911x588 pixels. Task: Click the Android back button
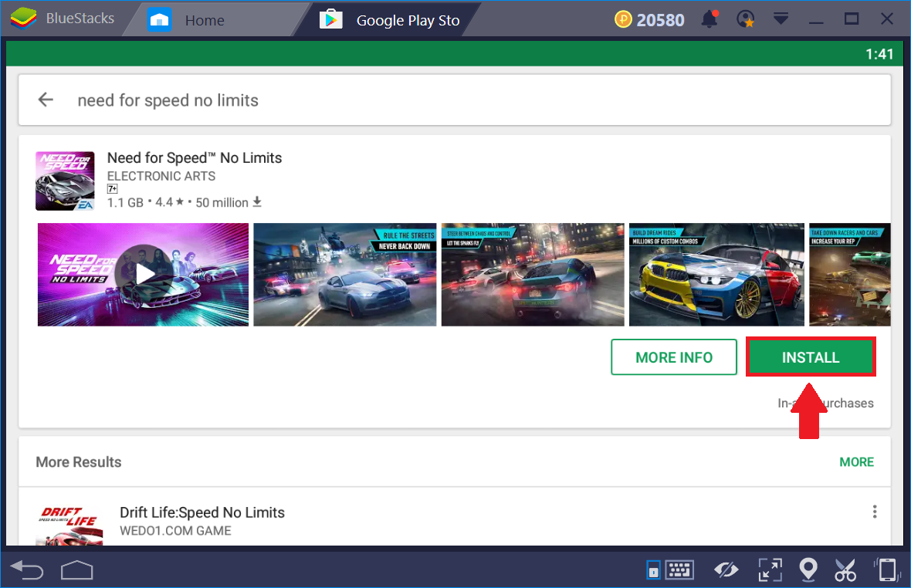[27, 570]
